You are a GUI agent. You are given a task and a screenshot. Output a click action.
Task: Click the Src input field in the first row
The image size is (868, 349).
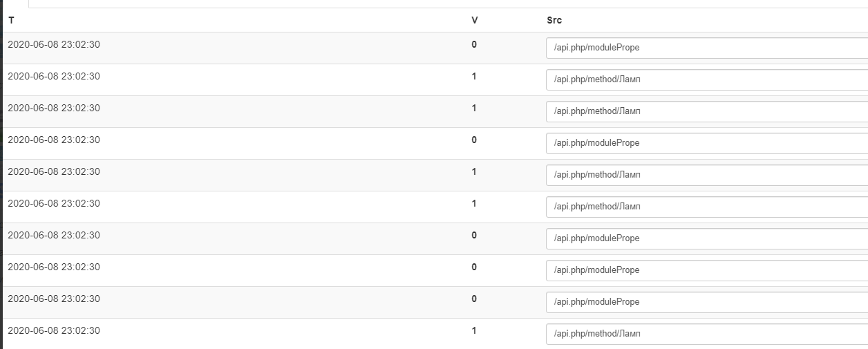705,48
